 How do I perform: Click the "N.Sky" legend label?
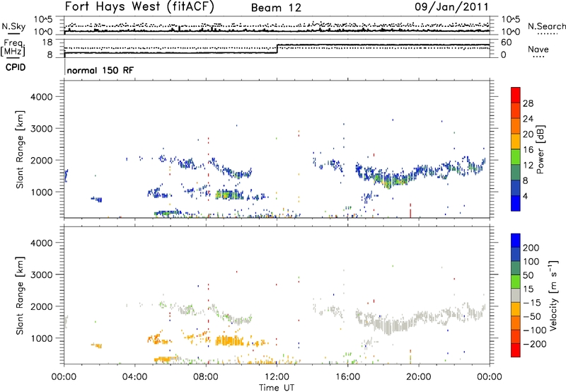click(x=13, y=26)
